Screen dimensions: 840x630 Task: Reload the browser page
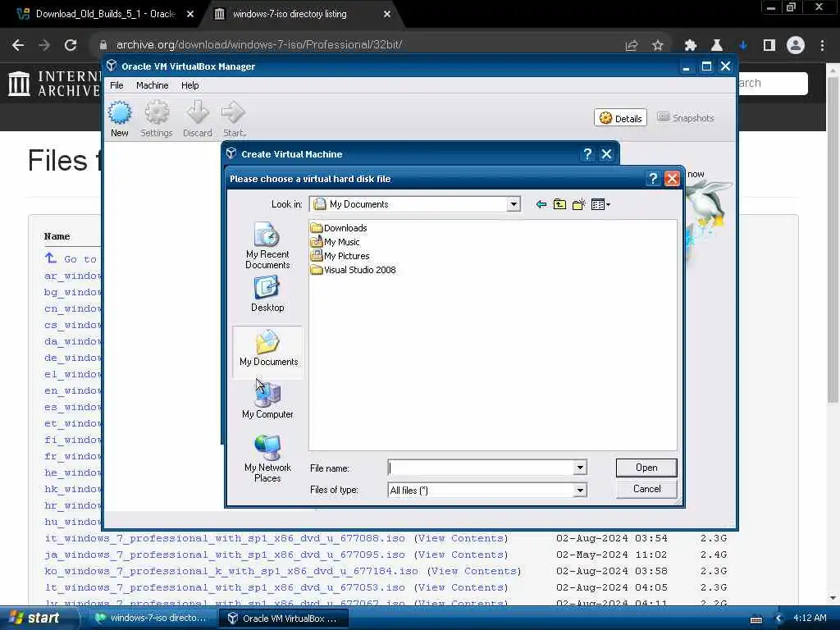71,45
